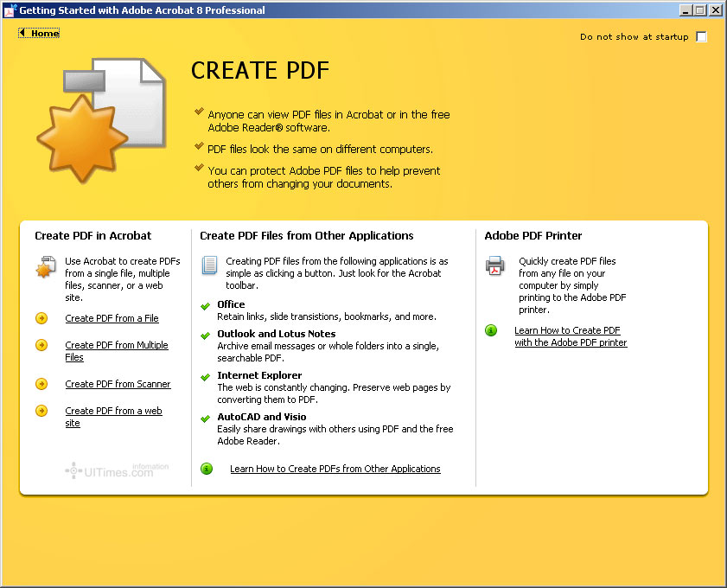Screen dimensions: 727x588
Task: Click the arrow icon beside Create PDF from Multiple Files
Action: 41,345
